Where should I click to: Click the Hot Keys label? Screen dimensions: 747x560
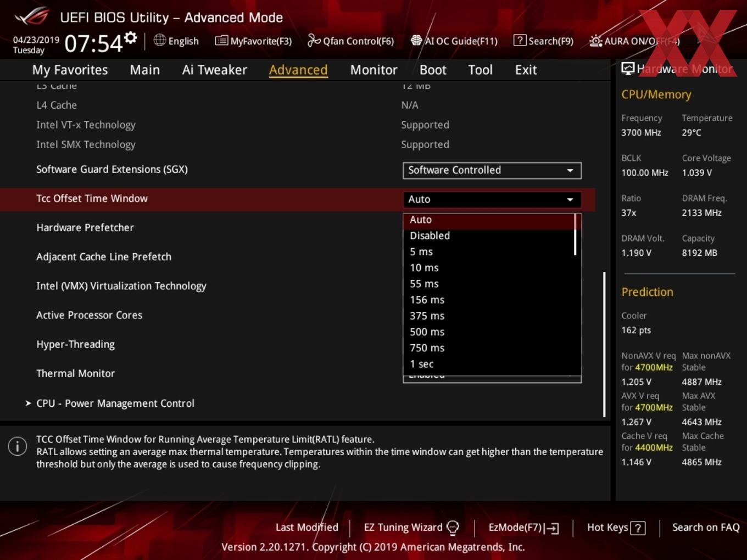[607, 528]
